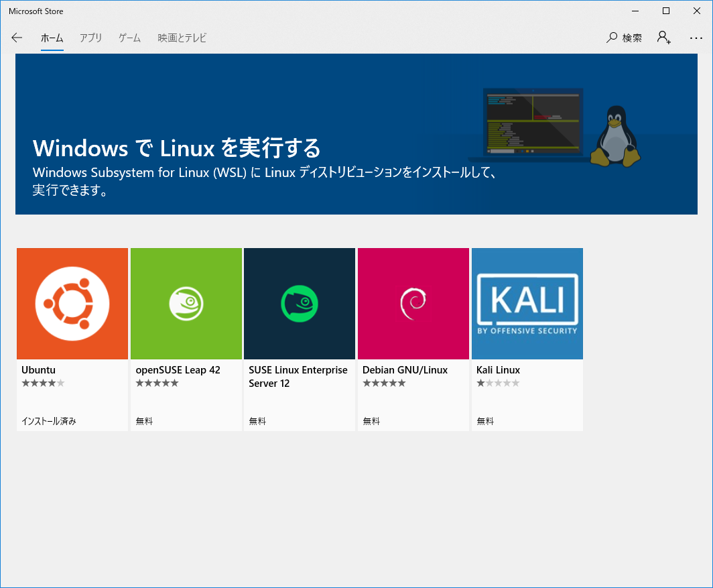Maximize the Microsoft Store window

(x=666, y=11)
